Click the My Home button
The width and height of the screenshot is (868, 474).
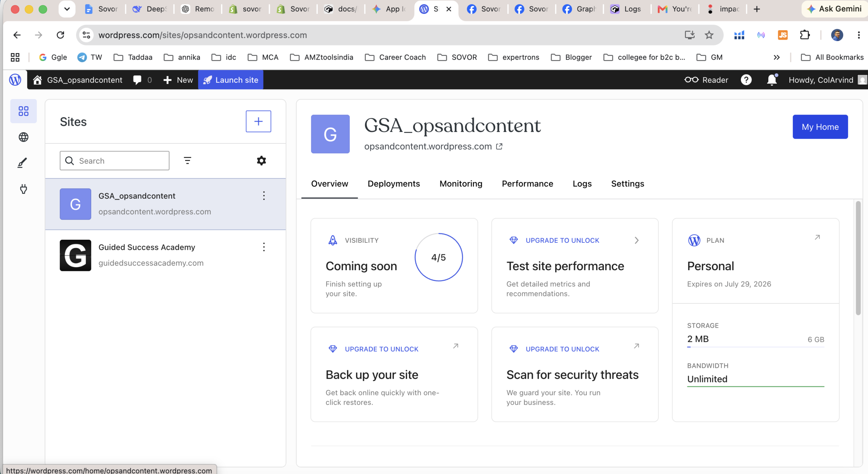coord(820,127)
